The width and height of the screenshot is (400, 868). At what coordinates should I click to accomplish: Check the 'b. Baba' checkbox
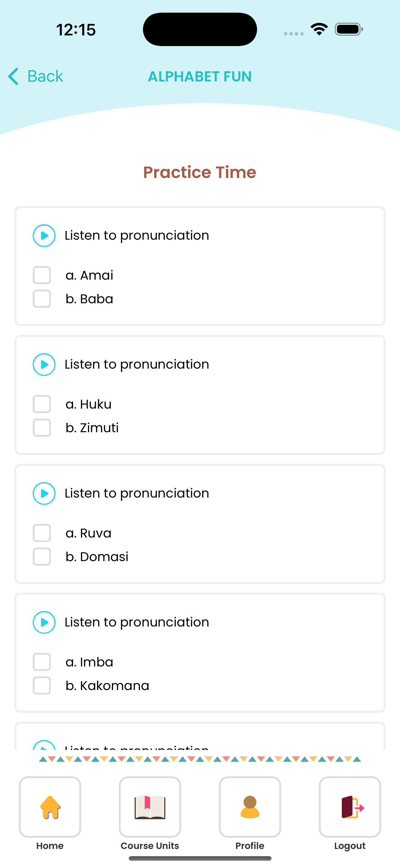tap(42, 299)
